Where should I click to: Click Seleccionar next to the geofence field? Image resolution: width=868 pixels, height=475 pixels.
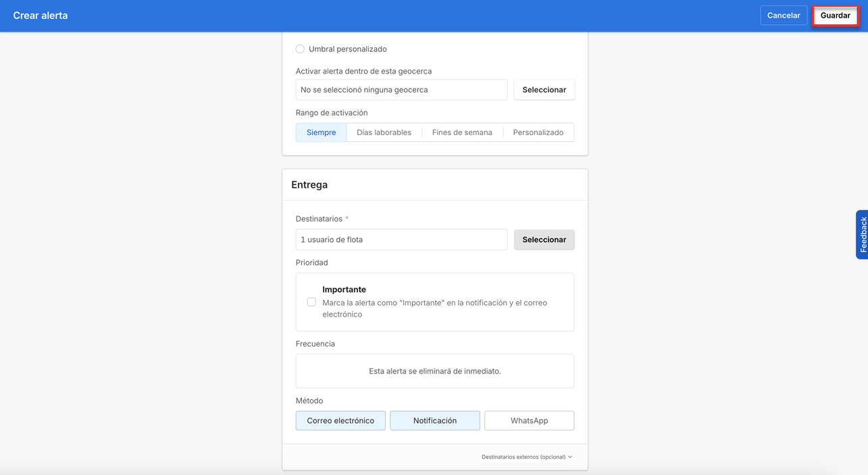pos(544,89)
